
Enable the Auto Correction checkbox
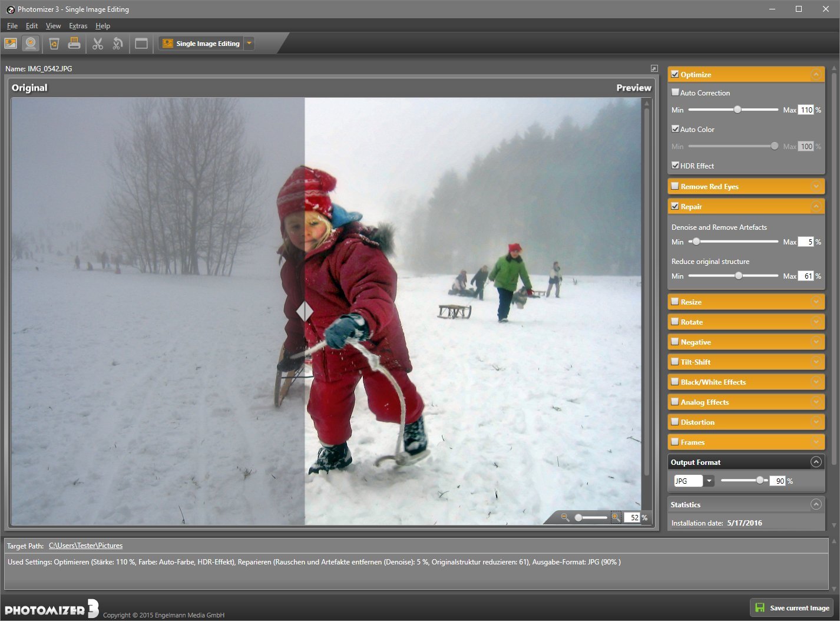(x=675, y=93)
